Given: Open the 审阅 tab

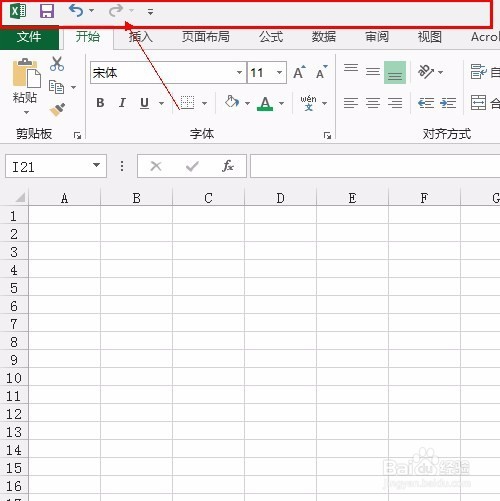Looking at the screenshot, I should 377,37.
